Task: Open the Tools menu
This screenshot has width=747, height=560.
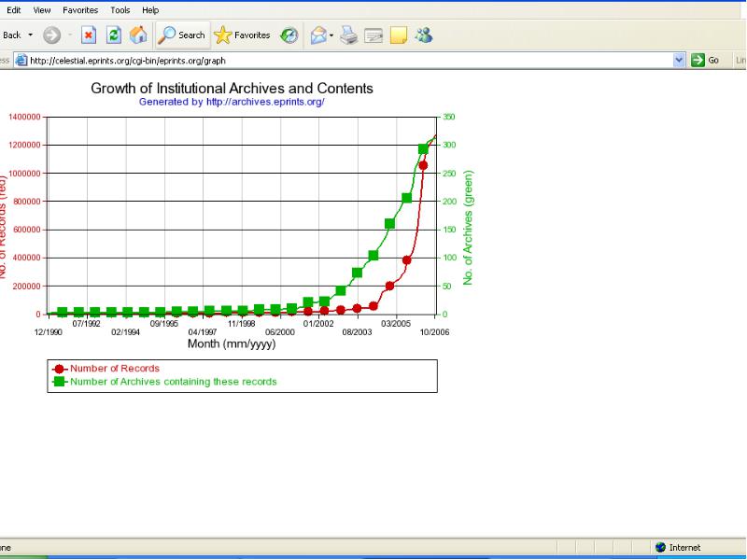Action: pos(120,10)
